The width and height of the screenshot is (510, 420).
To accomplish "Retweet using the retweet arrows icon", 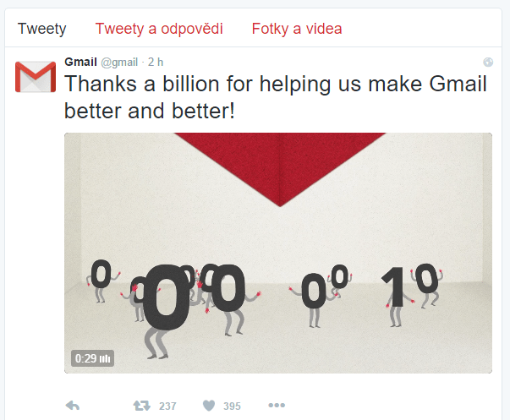I will (142, 406).
